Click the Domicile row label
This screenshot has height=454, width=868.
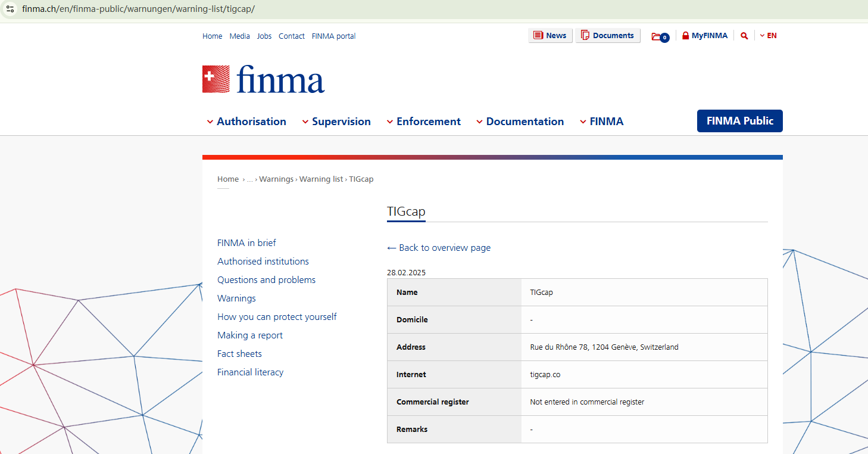click(x=412, y=320)
